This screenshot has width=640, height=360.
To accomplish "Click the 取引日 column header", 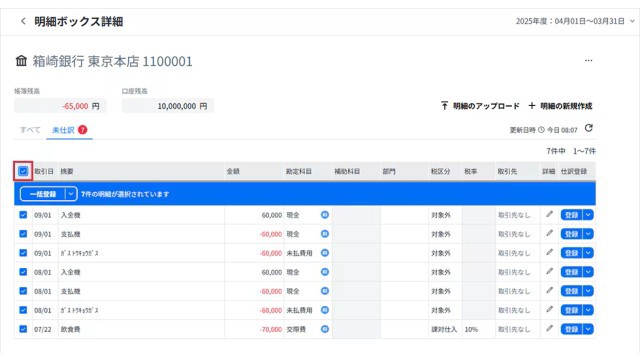I will pyautogui.click(x=44, y=171).
